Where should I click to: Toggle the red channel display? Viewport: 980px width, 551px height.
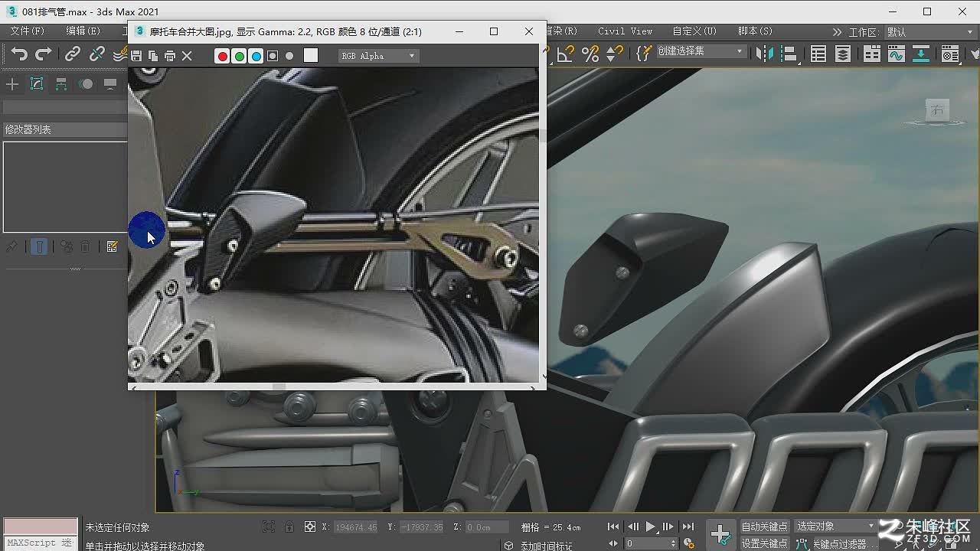222,56
